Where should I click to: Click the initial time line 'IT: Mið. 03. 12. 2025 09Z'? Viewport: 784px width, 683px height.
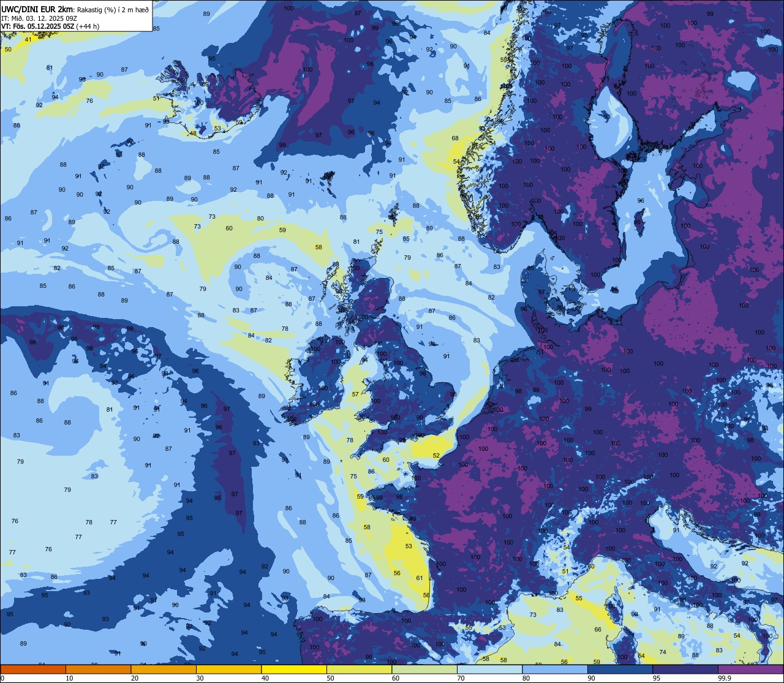coord(39,18)
